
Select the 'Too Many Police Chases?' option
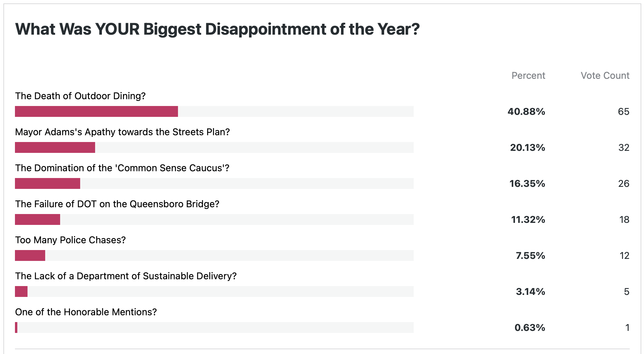[x=70, y=240]
